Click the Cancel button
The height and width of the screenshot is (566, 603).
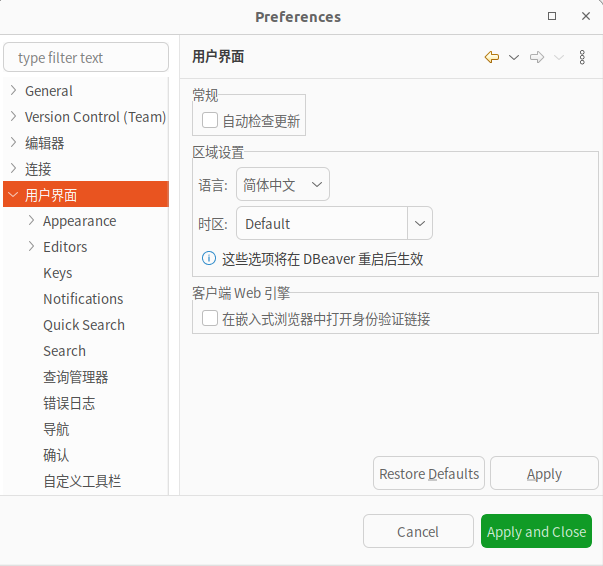point(418,532)
